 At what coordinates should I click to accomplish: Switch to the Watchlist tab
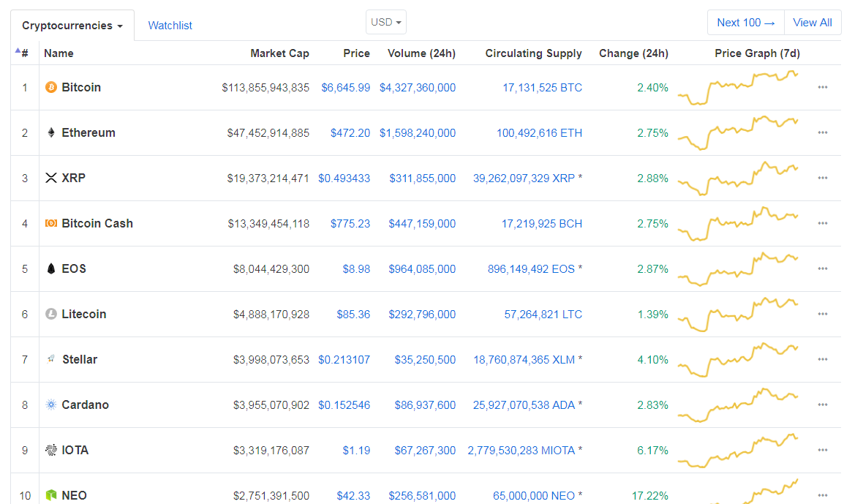170,26
